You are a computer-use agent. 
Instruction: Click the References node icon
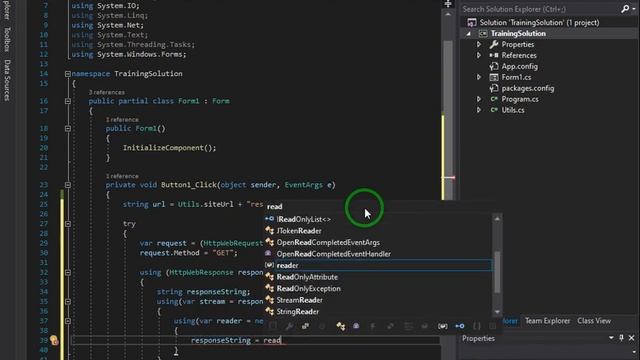point(494,55)
